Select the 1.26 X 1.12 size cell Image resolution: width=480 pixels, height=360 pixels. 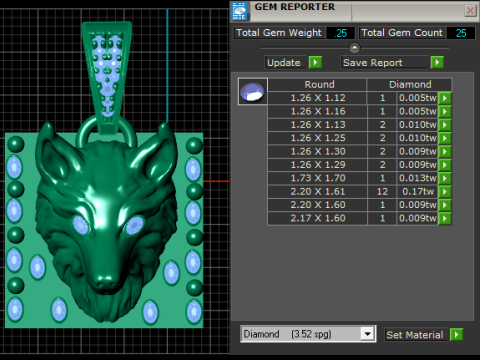317,98
